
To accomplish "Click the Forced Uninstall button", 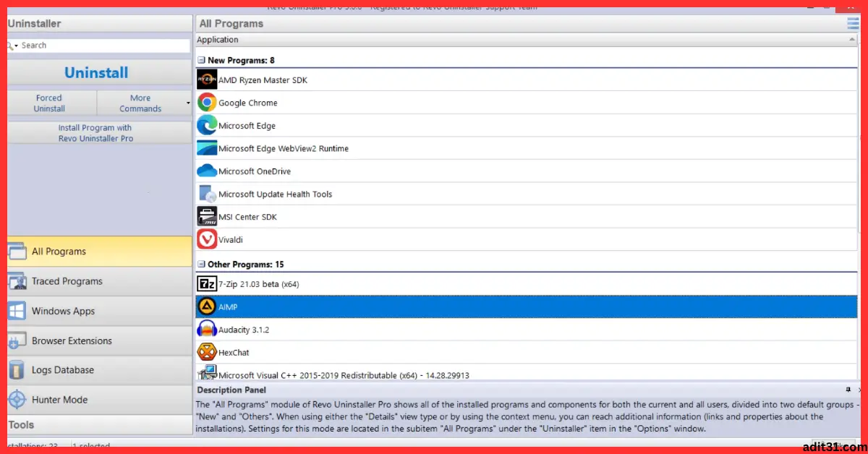I will click(51, 103).
